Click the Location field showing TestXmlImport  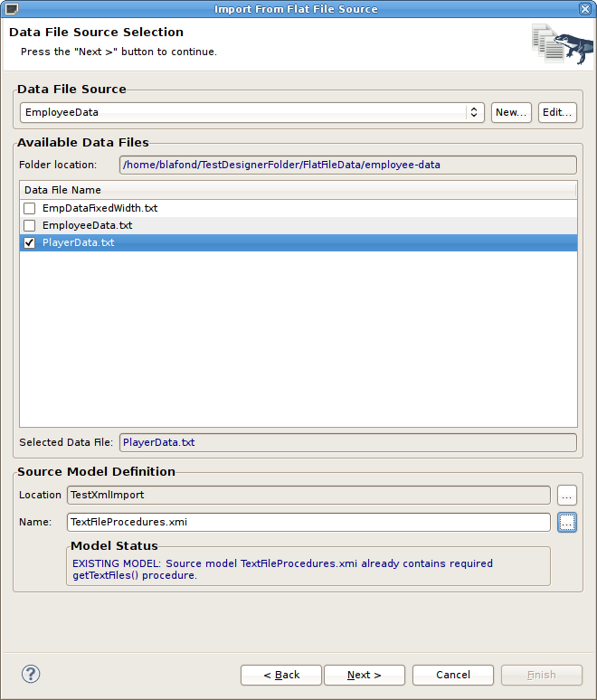click(x=308, y=495)
